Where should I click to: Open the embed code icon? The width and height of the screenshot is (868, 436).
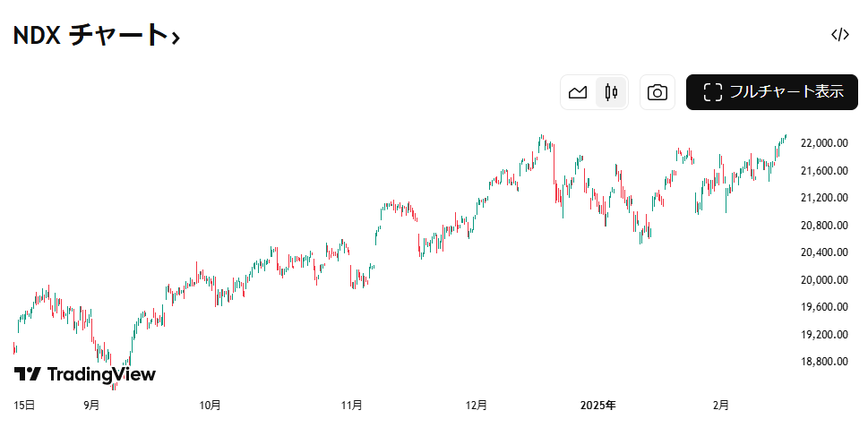point(839,35)
